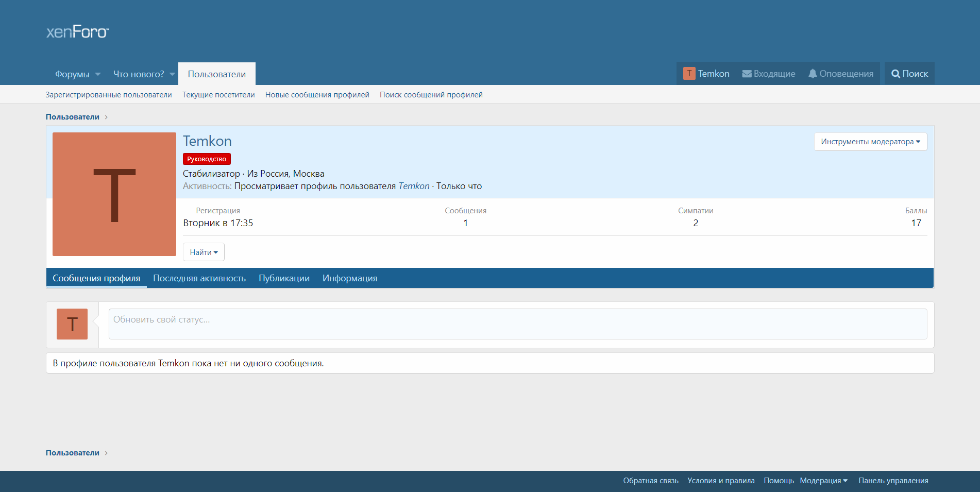Open Инструменты модератора dropdown
The image size is (980, 492).
870,142
